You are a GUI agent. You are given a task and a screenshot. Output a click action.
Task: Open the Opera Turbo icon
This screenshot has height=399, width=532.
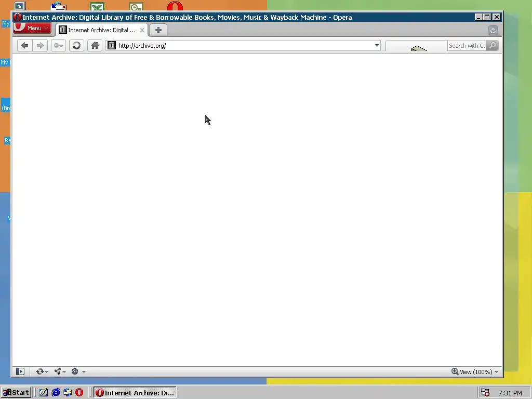click(75, 371)
